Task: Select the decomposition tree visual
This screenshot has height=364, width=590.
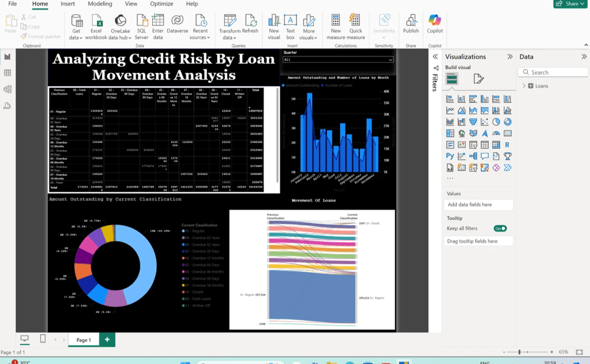Action: pyautogui.click(x=473, y=156)
